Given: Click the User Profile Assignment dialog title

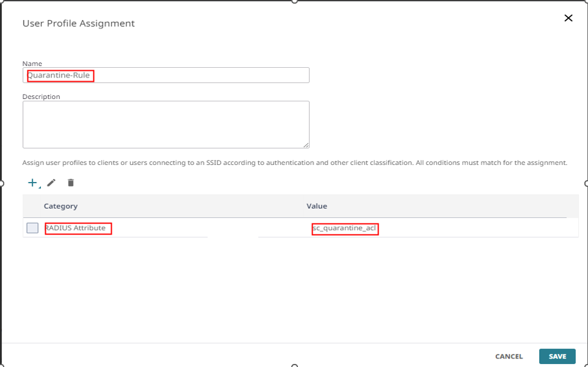Looking at the screenshot, I should [x=78, y=23].
